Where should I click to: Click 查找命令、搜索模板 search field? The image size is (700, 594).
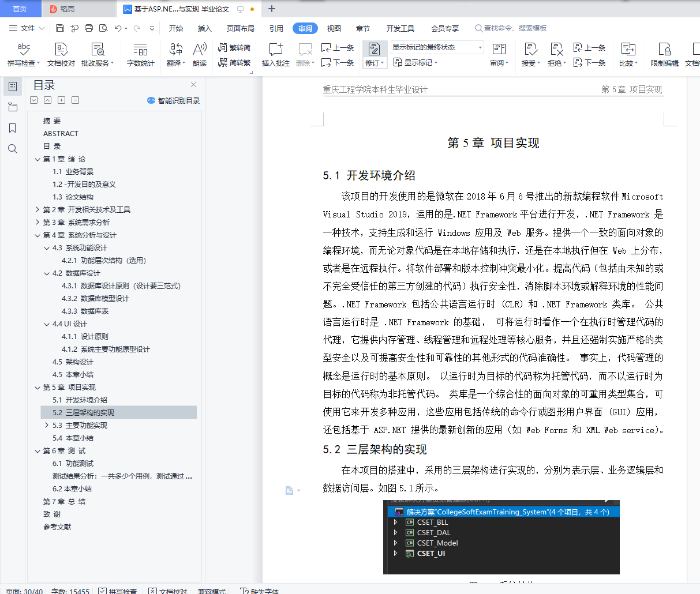point(511,28)
